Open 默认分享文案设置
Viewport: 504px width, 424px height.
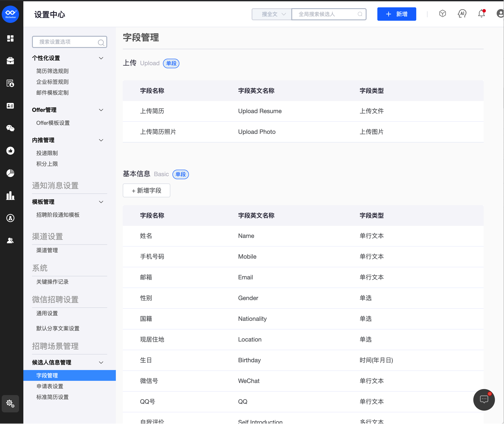(x=58, y=329)
